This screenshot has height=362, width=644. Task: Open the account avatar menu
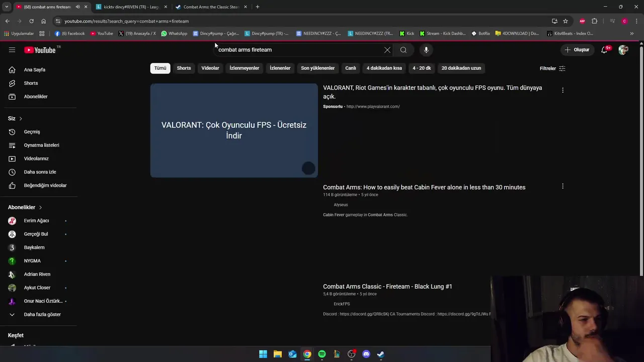pos(623,50)
